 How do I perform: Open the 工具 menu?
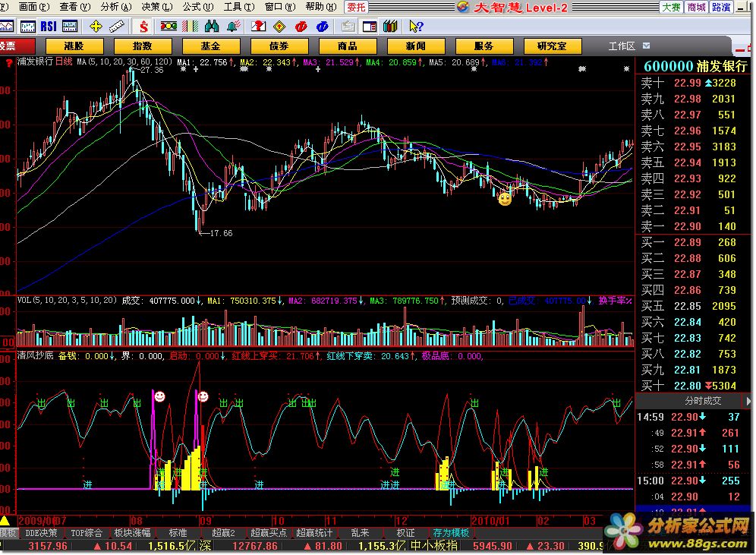click(238, 7)
